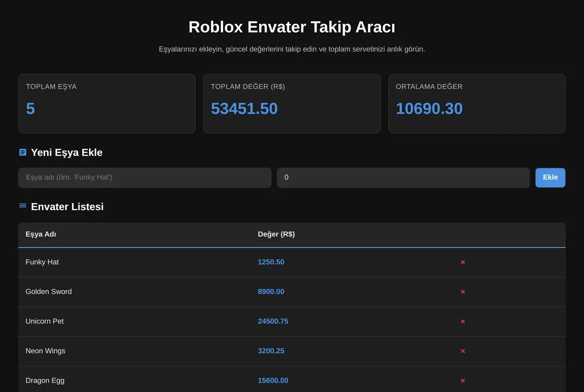Click the value 15600.00

click(273, 381)
